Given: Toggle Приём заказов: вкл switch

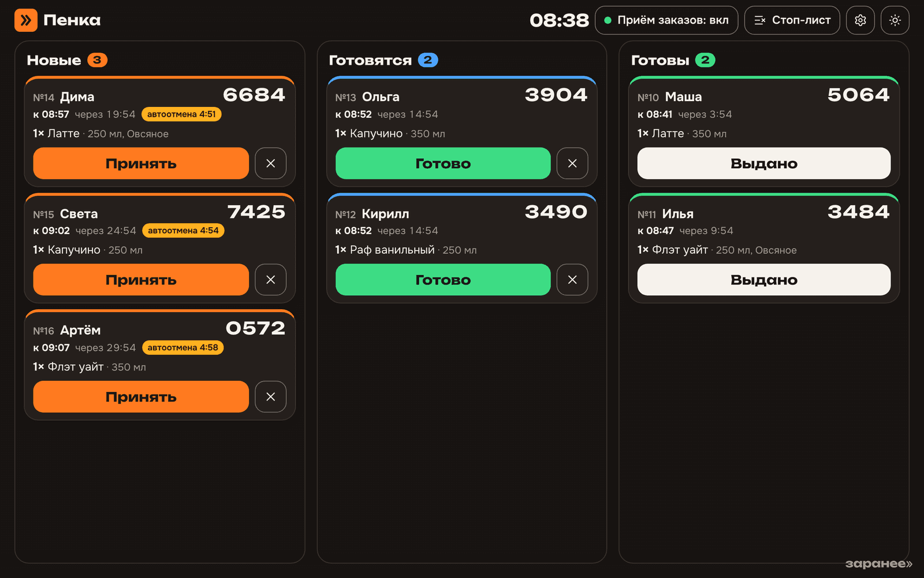Looking at the screenshot, I should pyautogui.click(x=666, y=20).
